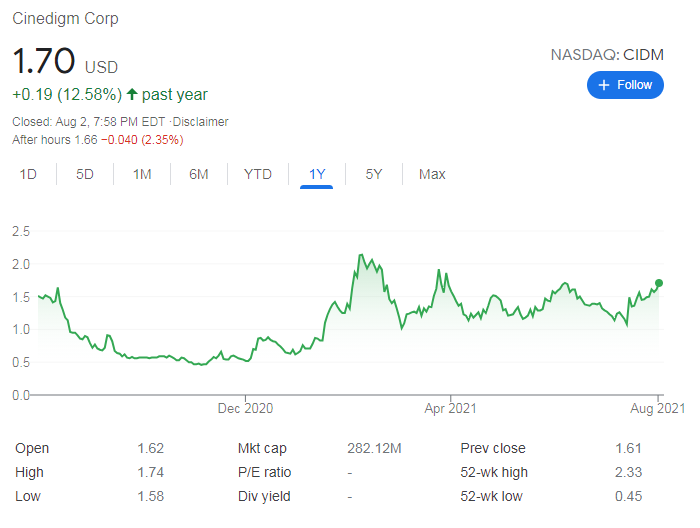Click the Cinedigm Corp title
The width and height of the screenshot is (700, 528).
[x=65, y=19]
